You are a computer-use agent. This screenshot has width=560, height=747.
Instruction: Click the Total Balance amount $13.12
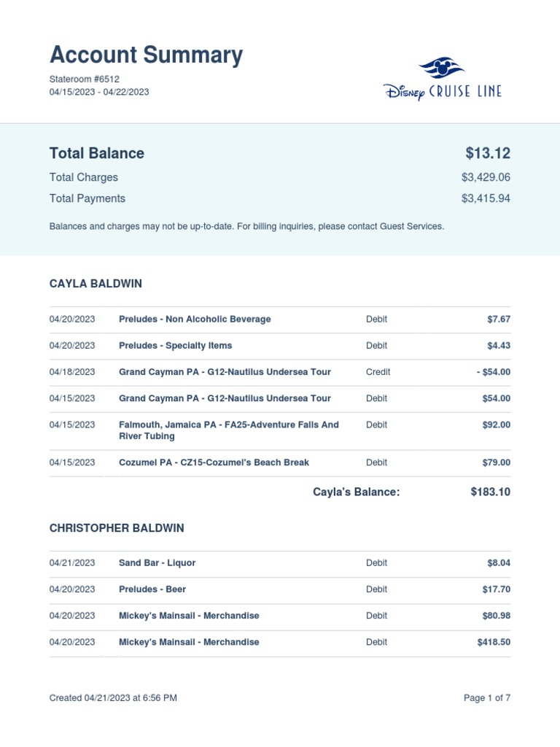[488, 153]
